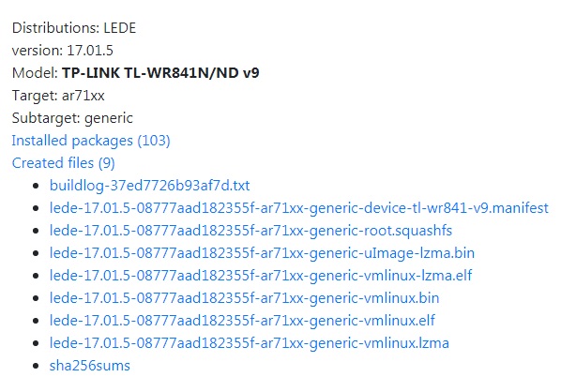
Task: Download the uImage-lzma.bin file
Action: (262, 253)
